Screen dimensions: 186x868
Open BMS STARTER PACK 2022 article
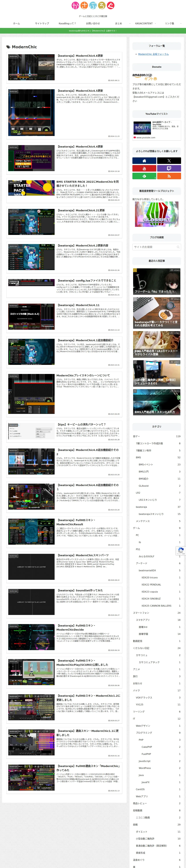(64, 190)
